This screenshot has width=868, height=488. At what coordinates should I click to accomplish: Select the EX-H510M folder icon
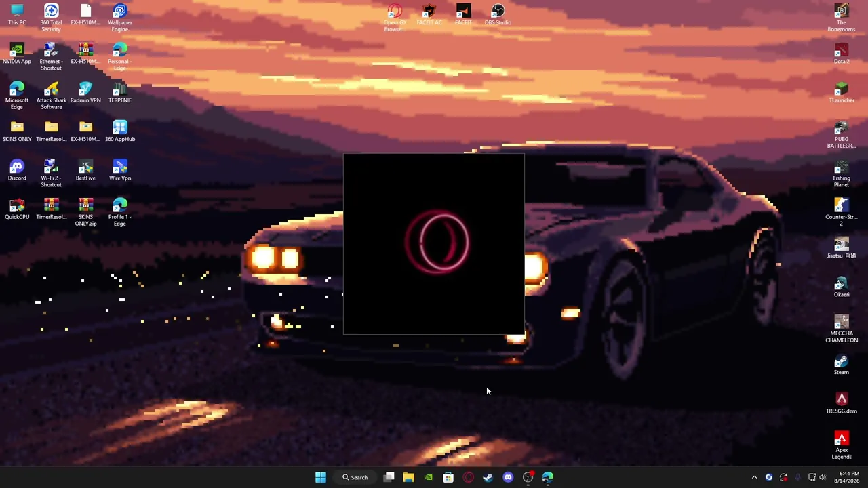point(85,131)
